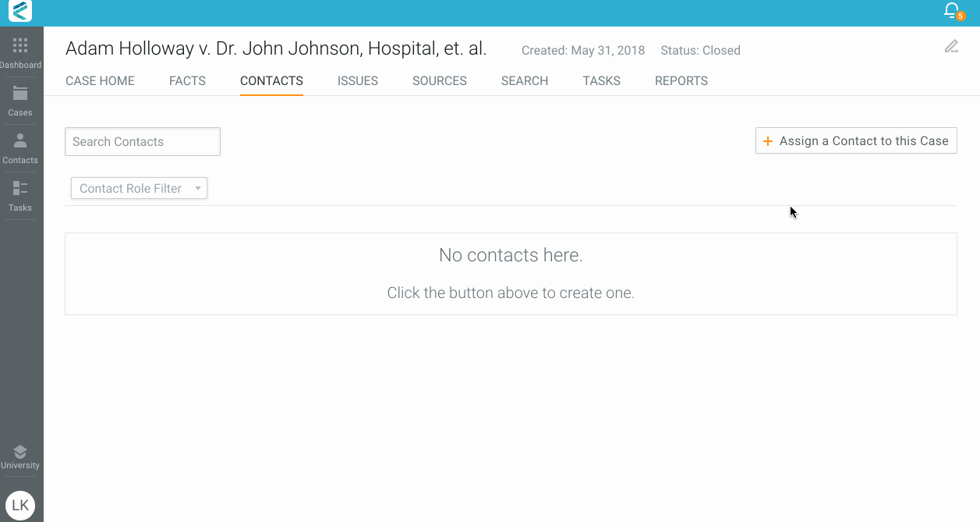Open University from the sidebar
This screenshot has height=522, width=980.
[20, 456]
